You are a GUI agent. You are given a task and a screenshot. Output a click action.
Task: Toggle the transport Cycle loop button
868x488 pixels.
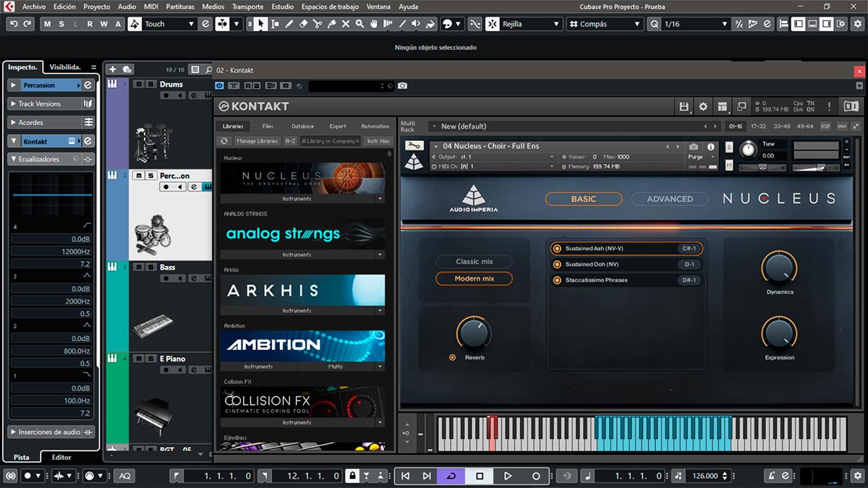(451, 476)
